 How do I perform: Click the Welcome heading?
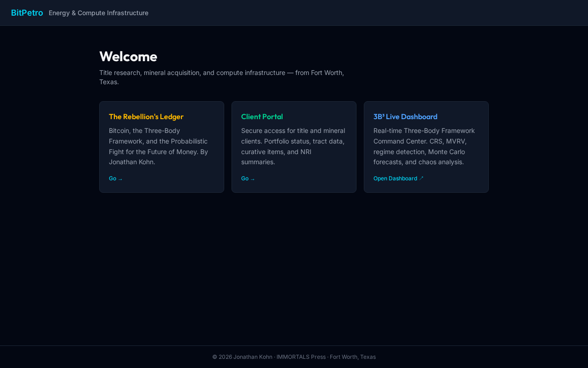(x=128, y=57)
